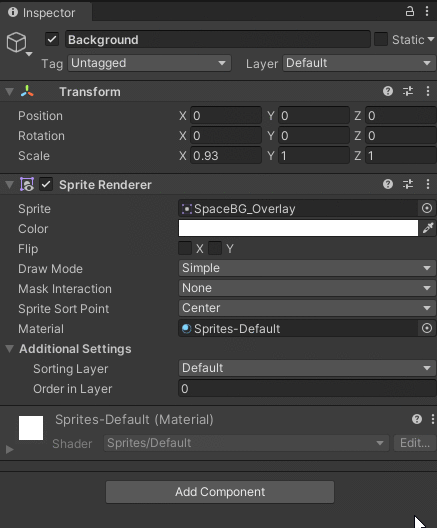The width and height of the screenshot is (437, 528).
Task: Open Sprite Renderer three-dot options menu
Action: 428,184
